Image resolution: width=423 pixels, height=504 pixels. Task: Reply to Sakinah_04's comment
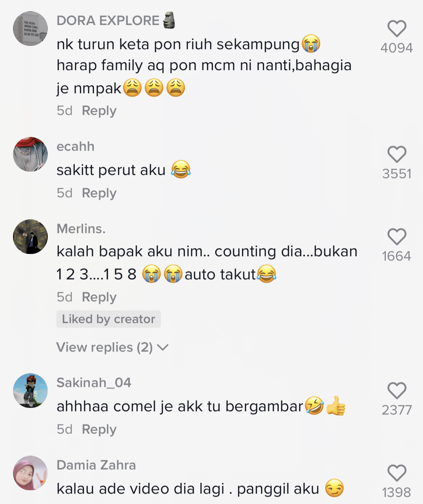99,429
